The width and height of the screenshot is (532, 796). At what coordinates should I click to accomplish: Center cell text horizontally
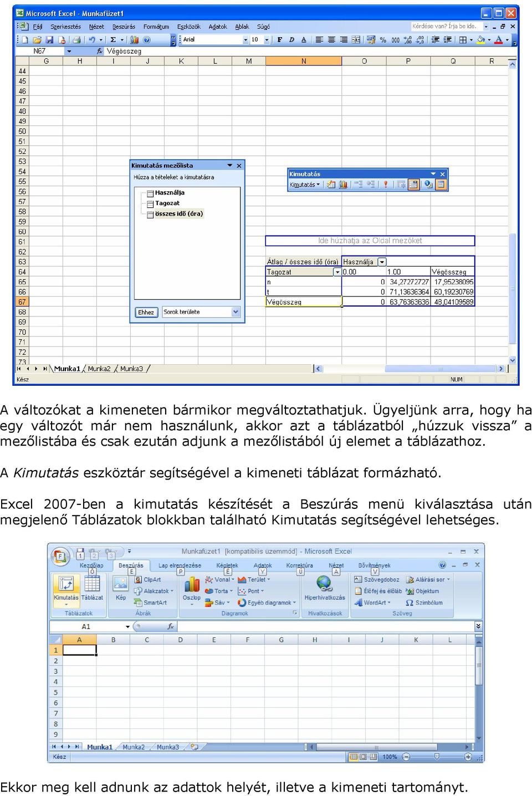[x=331, y=40]
